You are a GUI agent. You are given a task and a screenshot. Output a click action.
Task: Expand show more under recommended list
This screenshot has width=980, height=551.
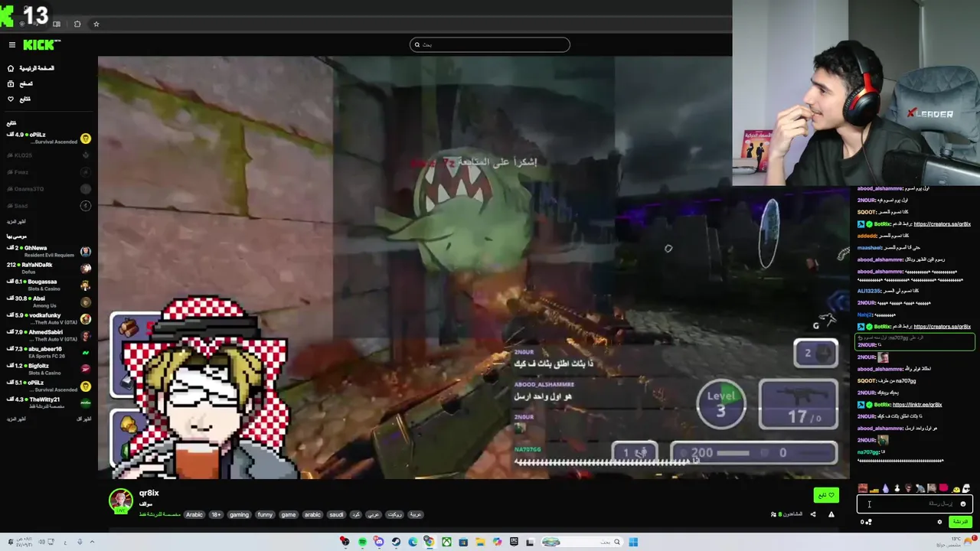(16, 419)
